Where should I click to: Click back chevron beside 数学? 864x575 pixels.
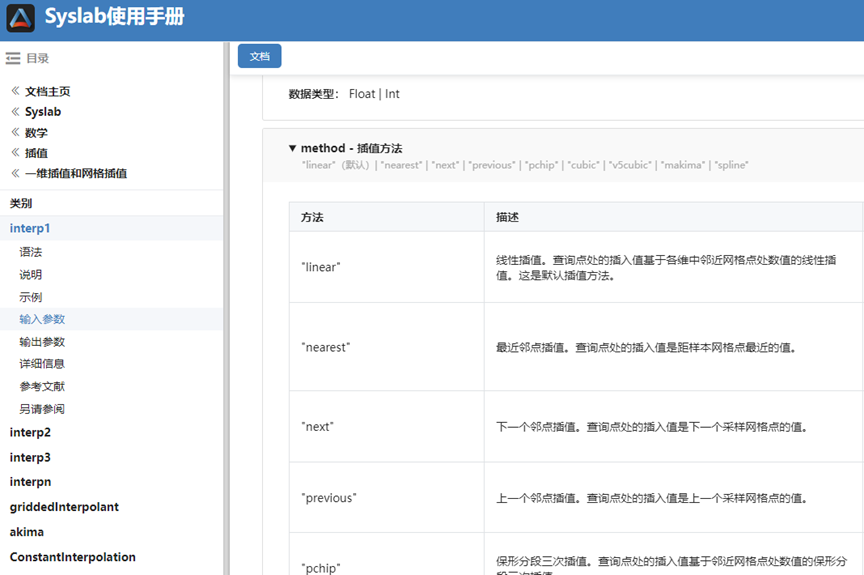coord(15,132)
